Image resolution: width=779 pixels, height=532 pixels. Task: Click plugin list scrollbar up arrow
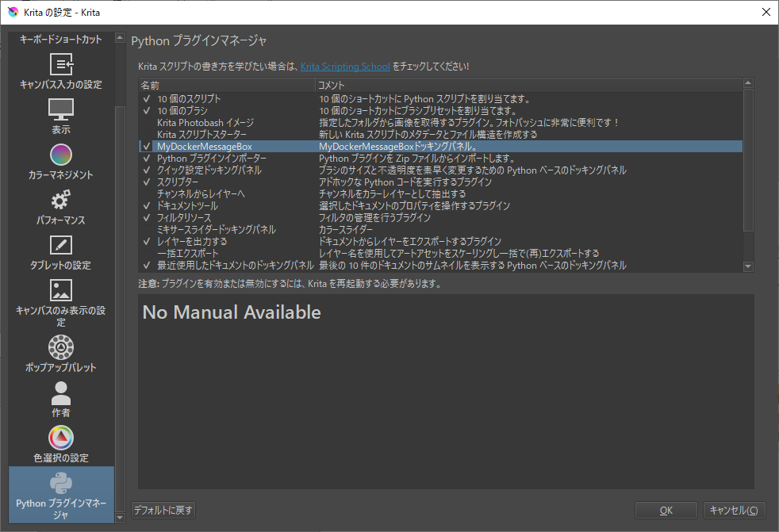pyautogui.click(x=748, y=83)
